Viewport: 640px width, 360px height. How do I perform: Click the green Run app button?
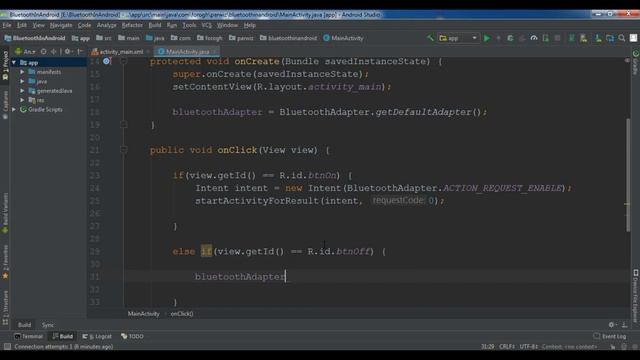point(487,38)
